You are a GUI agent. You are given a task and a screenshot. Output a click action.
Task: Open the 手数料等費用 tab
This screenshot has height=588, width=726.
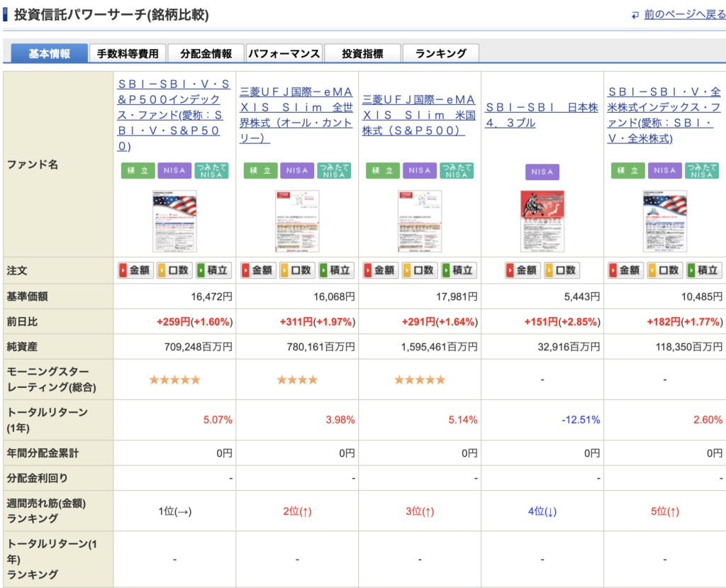point(128,53)
